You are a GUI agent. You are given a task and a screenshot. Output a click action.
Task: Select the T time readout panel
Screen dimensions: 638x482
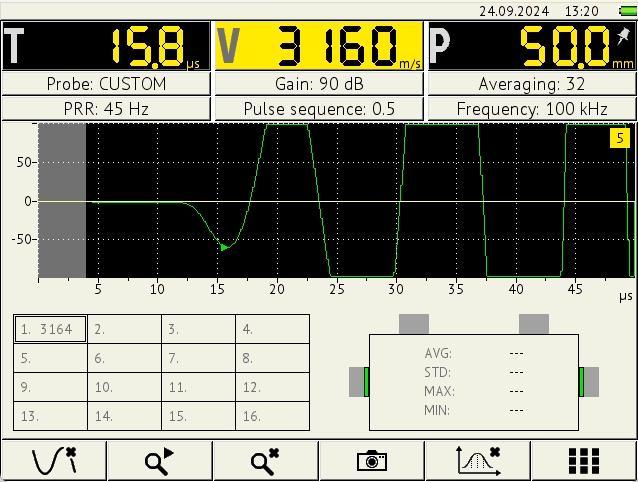point(106,46)
